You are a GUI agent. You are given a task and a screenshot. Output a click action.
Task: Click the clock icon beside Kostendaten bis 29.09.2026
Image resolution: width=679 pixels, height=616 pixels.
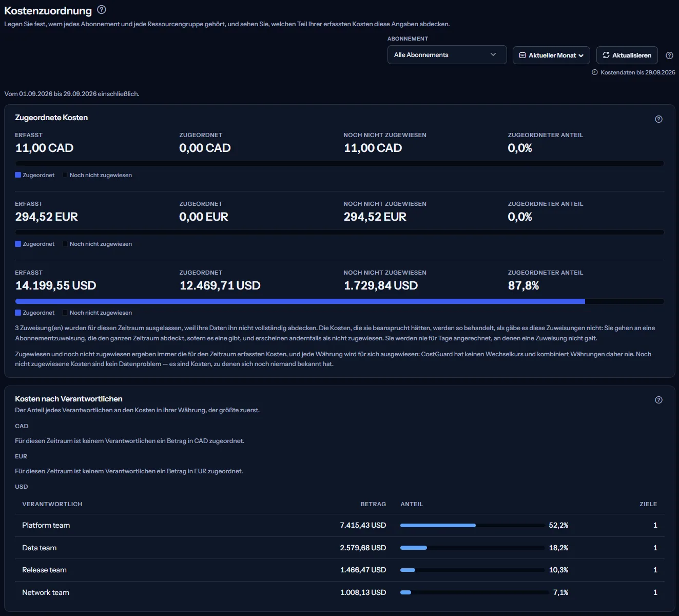pos(595,72)
